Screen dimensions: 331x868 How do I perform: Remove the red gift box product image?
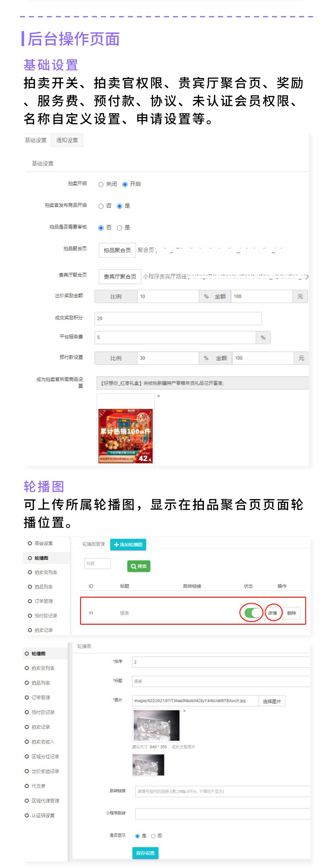159,396
